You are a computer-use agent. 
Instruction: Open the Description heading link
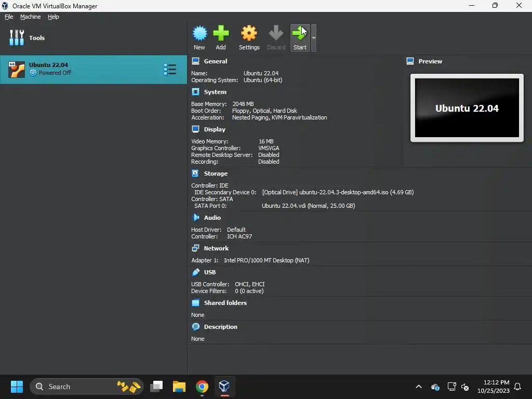pos(220,327)
